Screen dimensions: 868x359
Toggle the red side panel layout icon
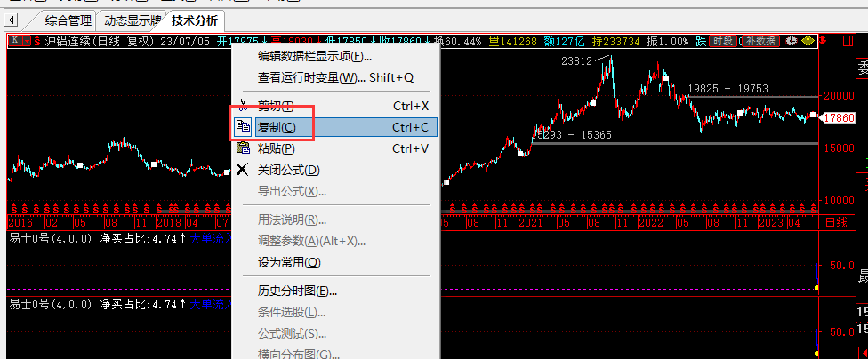click(x=848, y=40)
